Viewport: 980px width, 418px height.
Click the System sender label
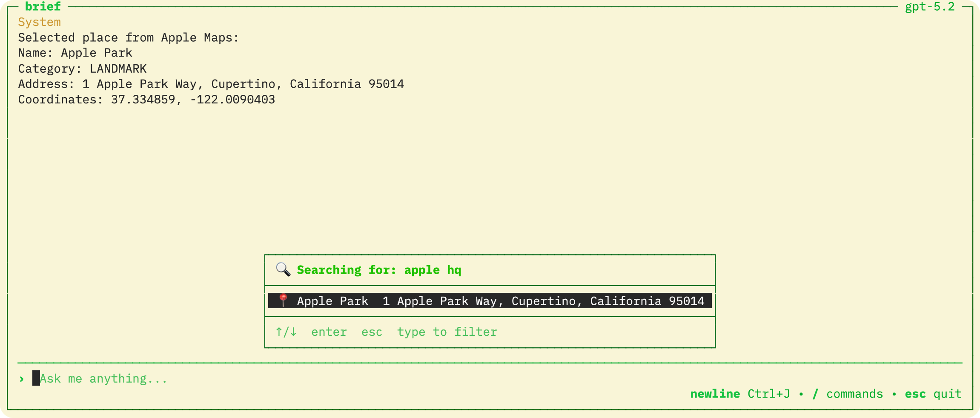tap(39, 22)
